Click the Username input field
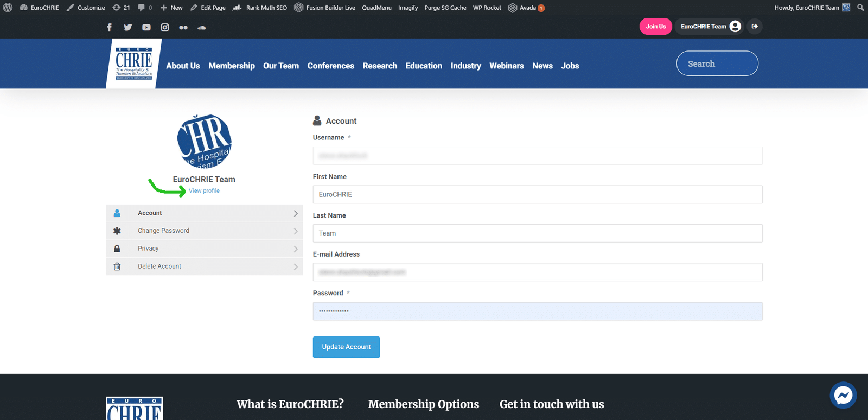The image size is (868, 420). 538,156
